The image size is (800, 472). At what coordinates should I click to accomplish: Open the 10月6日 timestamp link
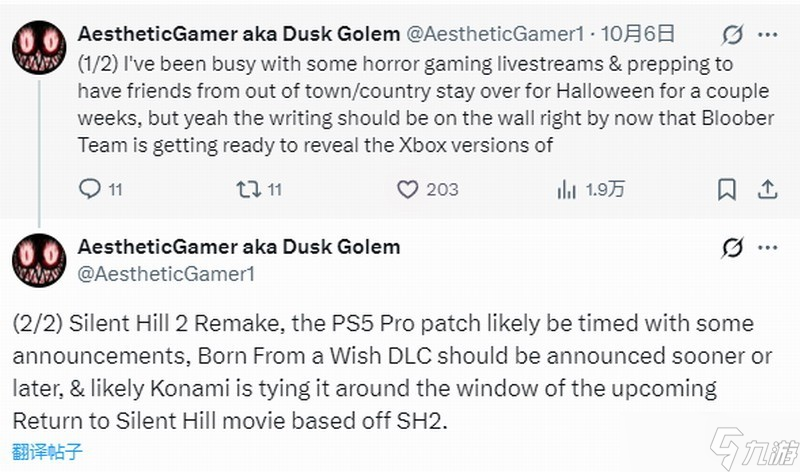(630, 34)
